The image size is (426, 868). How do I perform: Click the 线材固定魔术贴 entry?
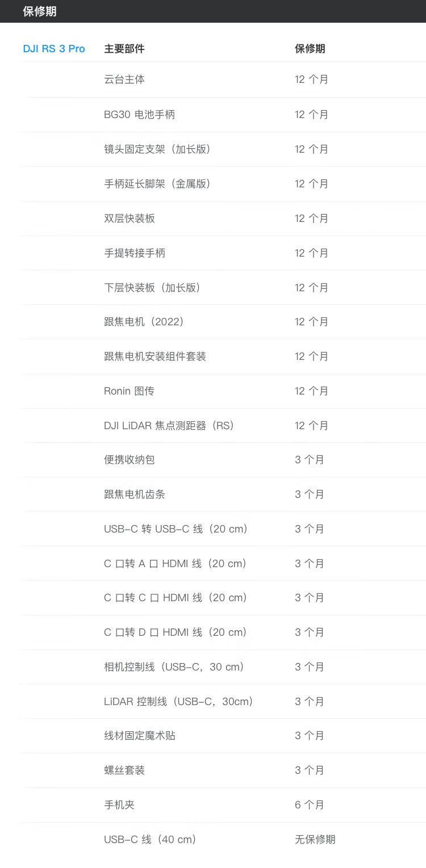(x=140, y=736)
